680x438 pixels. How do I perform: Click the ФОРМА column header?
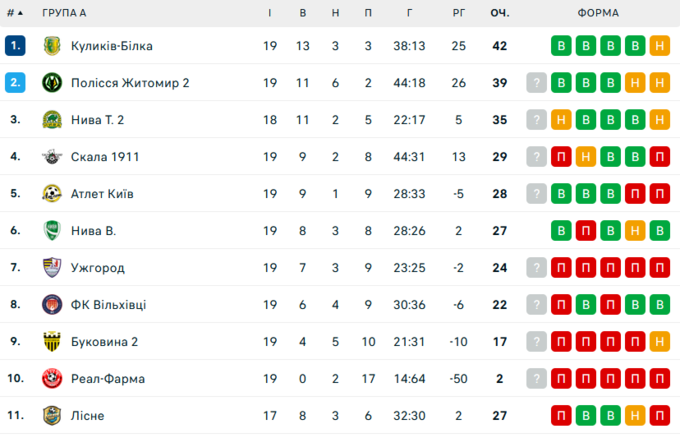(x=598, y=13)
